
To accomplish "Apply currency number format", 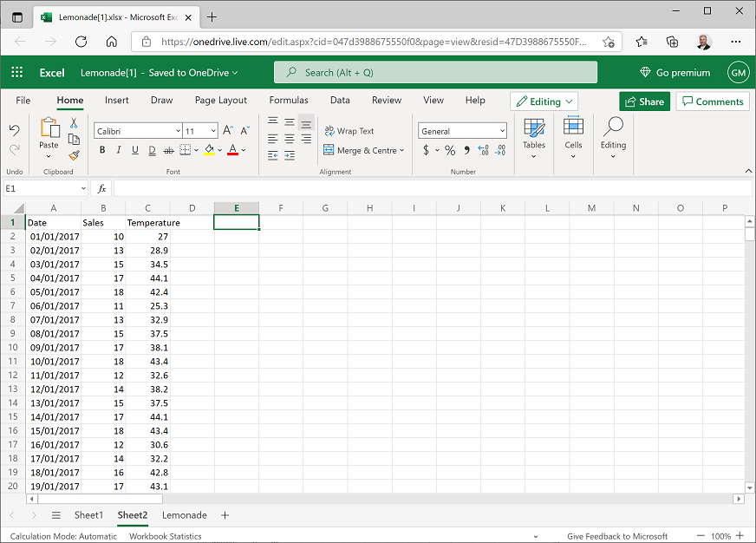I will coord(427,149).
